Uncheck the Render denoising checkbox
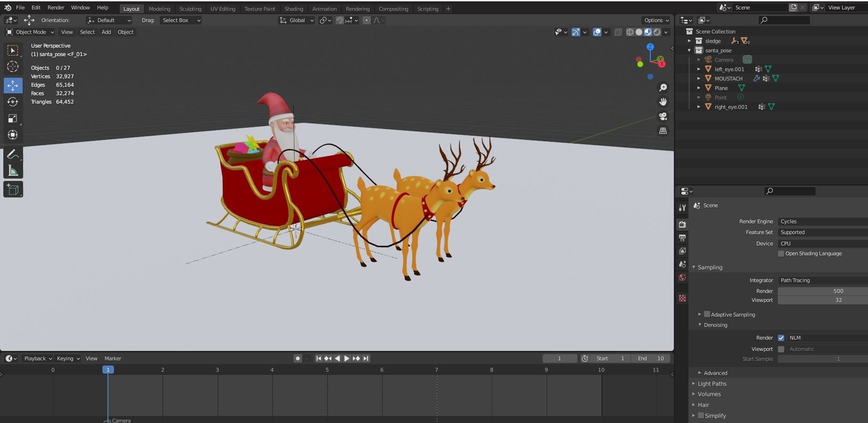The width and height of the screenshot is (868, 423). (781, 338)
